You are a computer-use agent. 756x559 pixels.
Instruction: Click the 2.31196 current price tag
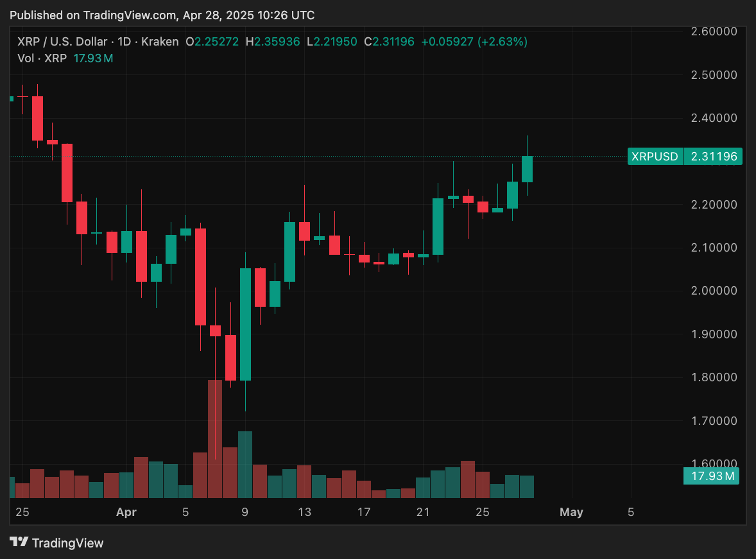(712, 156)
